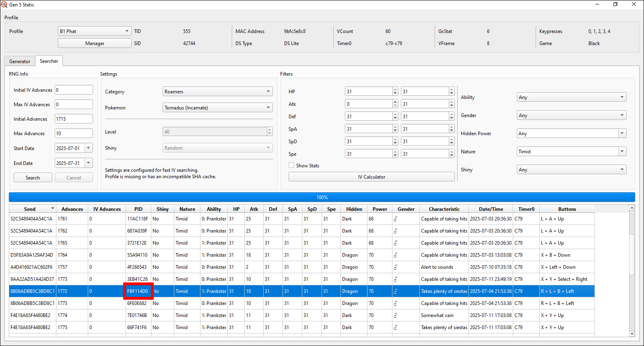Open the Pokemon dropdown for Tornadus
The image size is (644, 346).
coord(217,108)
